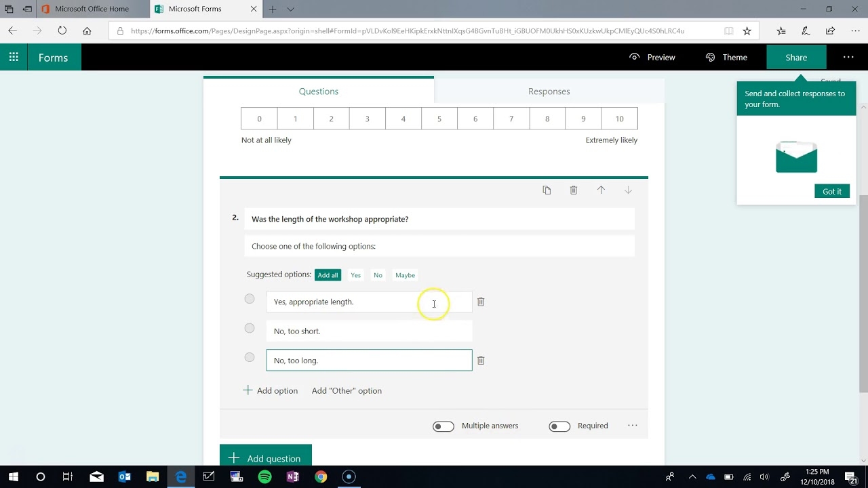Viewport: 868px width, 488px height.
Task: Delete the 'No, too long.' option
Action: (481, 361)
